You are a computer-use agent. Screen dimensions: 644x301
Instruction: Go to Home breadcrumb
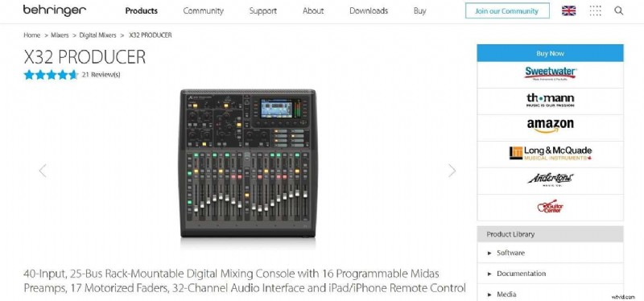31,35
